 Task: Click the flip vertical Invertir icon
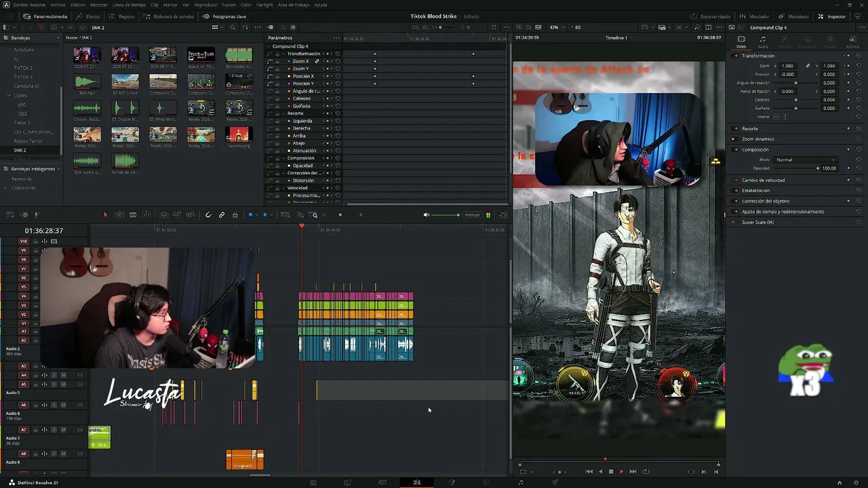[x=786, y=117]
